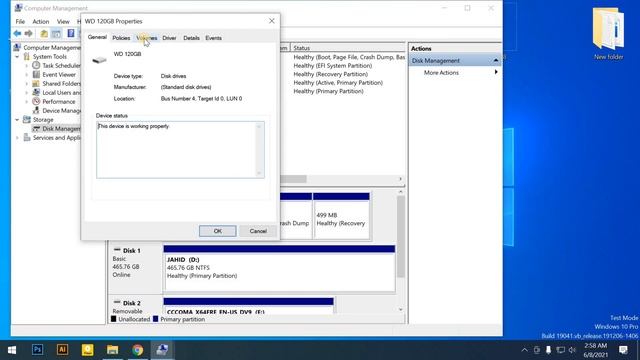Click the Local Users and Groups icon
The height and width of the screenshot is (360, 640).
pyautogui.click(x=36, y=92)
